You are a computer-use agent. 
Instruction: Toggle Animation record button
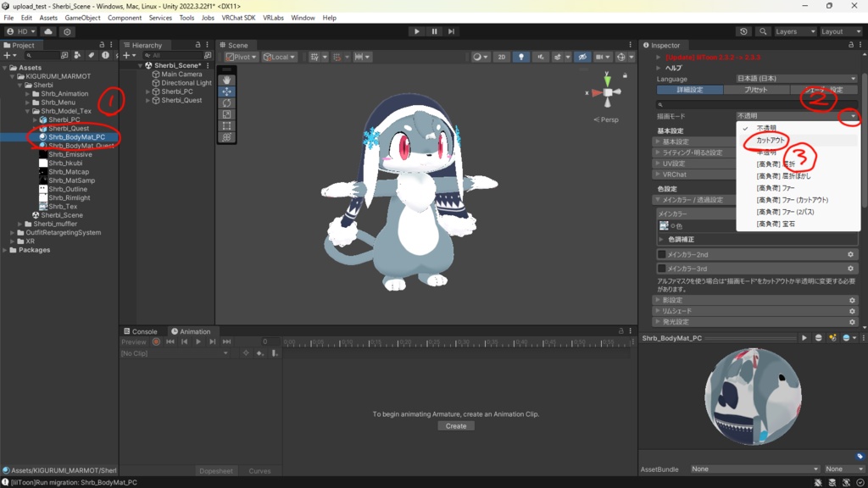[156, 342]
